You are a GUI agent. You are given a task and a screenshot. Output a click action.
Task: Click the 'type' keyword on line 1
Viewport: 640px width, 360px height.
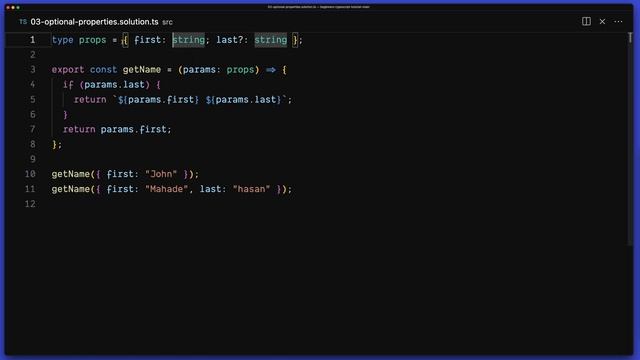[x=62, y=40]
